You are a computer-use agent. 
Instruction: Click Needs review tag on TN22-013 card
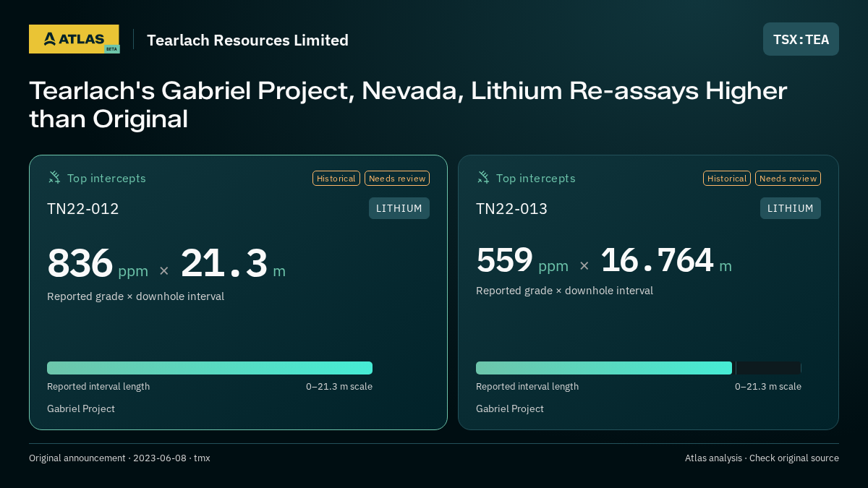[788, 179]
